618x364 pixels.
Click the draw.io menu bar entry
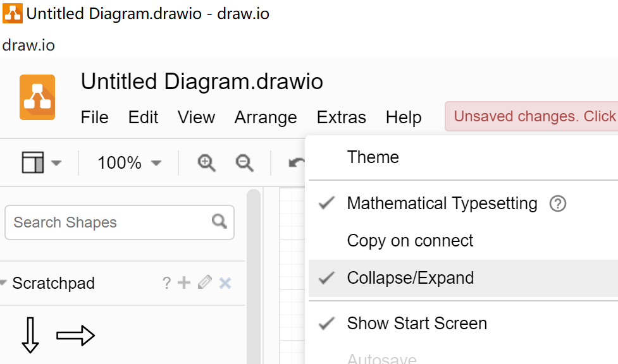click(x=28, y=45)
